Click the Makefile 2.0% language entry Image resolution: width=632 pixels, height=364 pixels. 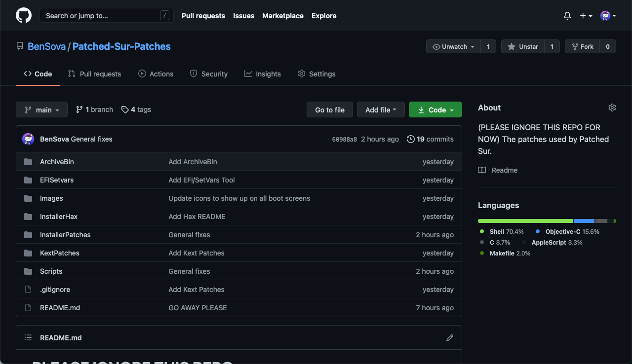click(505, 253)
